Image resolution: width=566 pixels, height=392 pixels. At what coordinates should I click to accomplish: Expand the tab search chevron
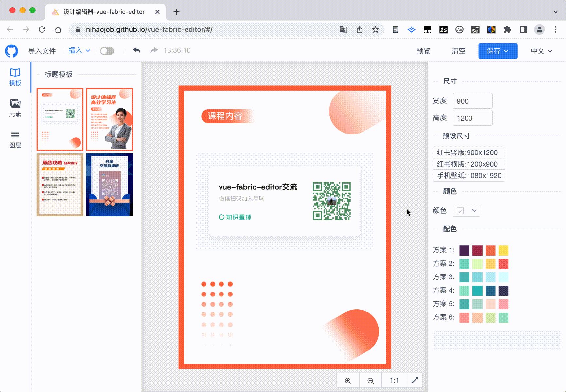coord(556,12)
